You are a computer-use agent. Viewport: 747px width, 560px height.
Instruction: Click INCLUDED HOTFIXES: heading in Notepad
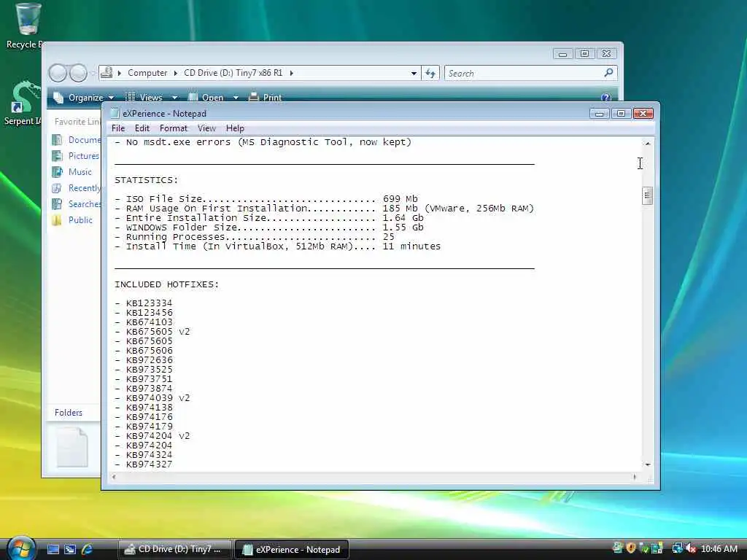(167, 284)
